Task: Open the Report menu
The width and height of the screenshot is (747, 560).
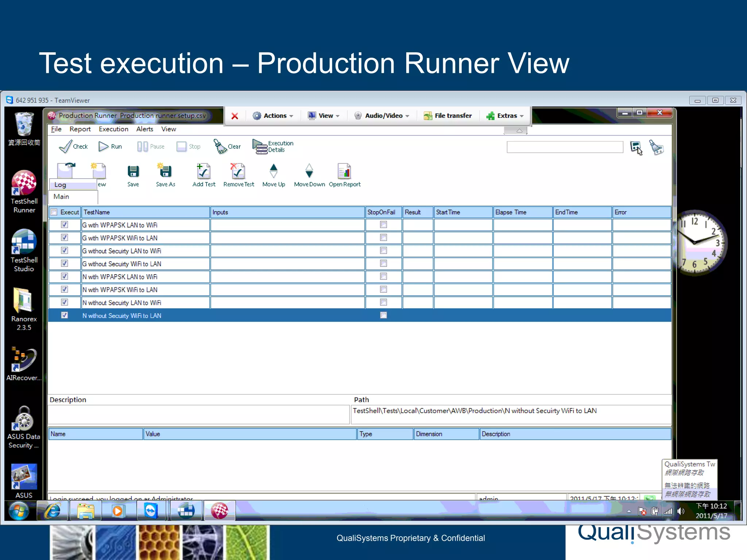Action: pyautogui.click(x=80, y=129)
